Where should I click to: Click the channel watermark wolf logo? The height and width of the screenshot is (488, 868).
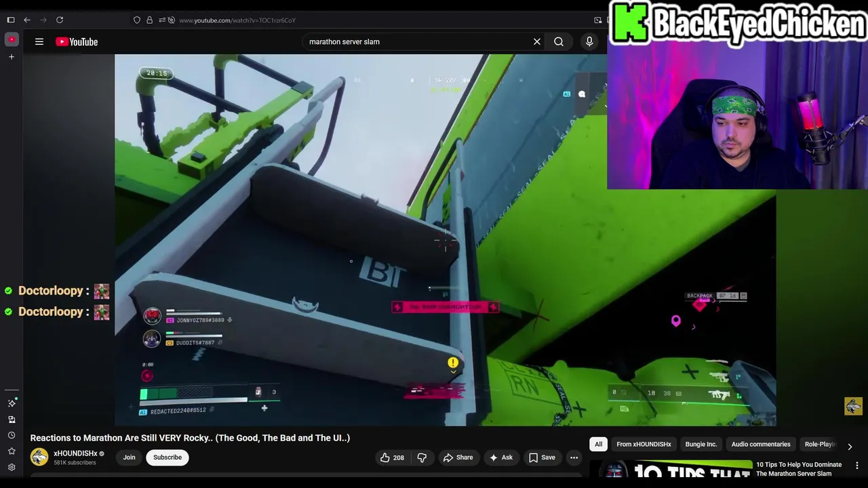point(853,406)
